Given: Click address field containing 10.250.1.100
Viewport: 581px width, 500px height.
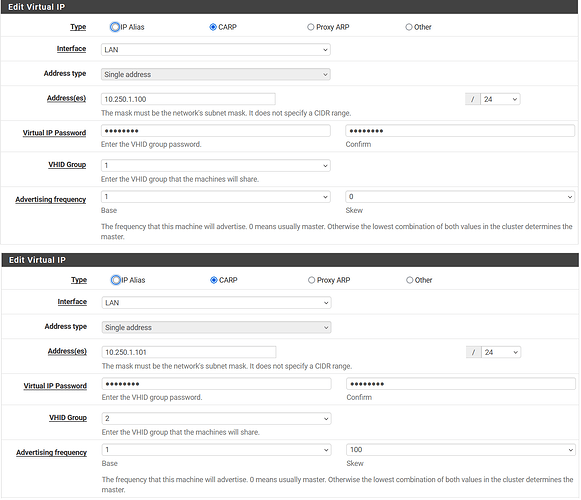Looking at the screenshot, I should point(188,99).
